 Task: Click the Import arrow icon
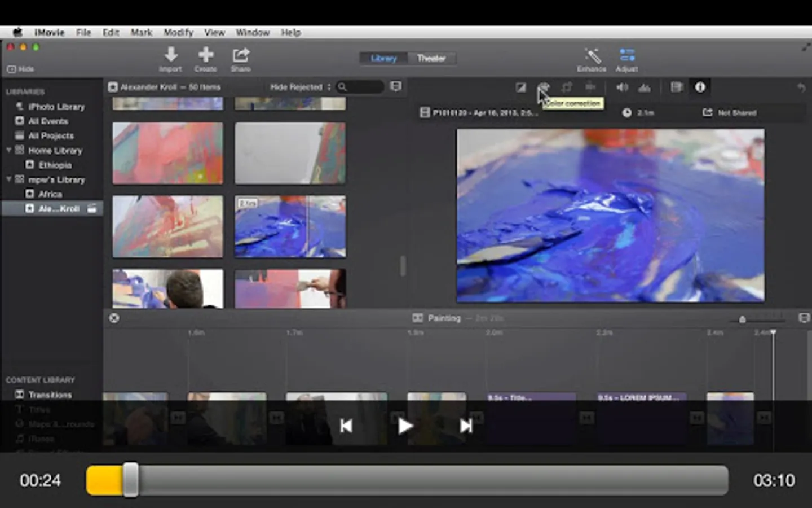[x=170, y=55]
